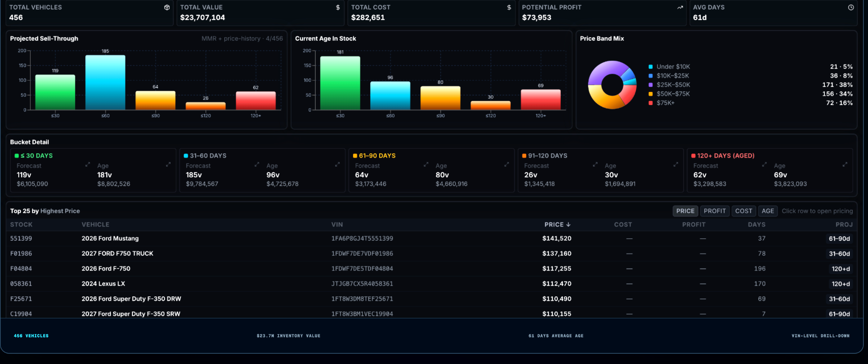
Task: Click the sort arrow beside PRICE header
Action: point(568,224)
